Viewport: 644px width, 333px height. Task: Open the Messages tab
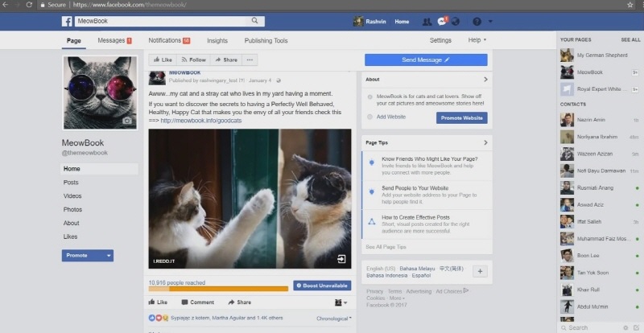pyautogui.click(x=114, y=40)
